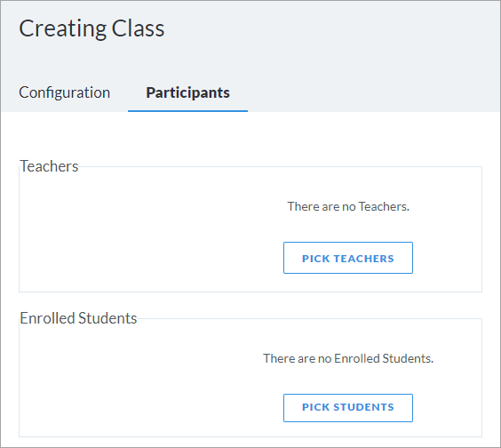Open the student picker to enroll students
The width and height of the screenshot is (501, 448).
(348, 408)
